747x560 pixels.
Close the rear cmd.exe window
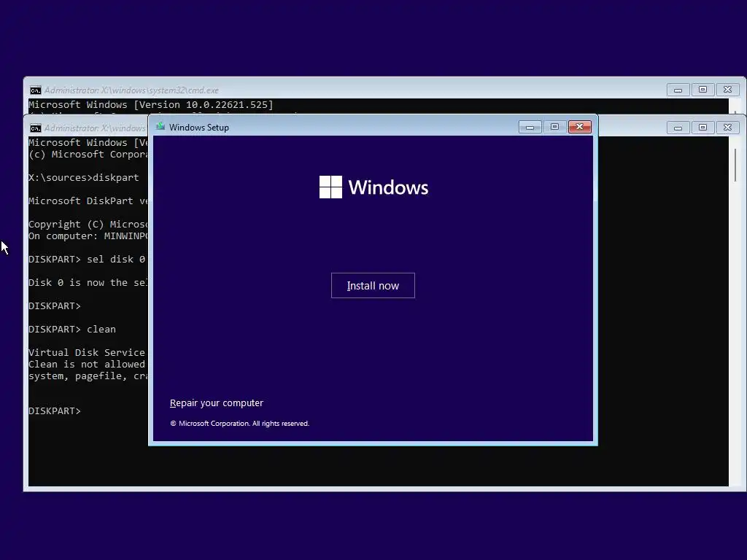coord(727,90)
